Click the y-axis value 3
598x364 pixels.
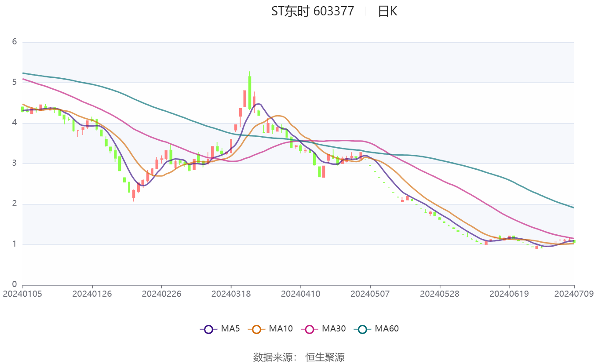[x=15, y=163]
